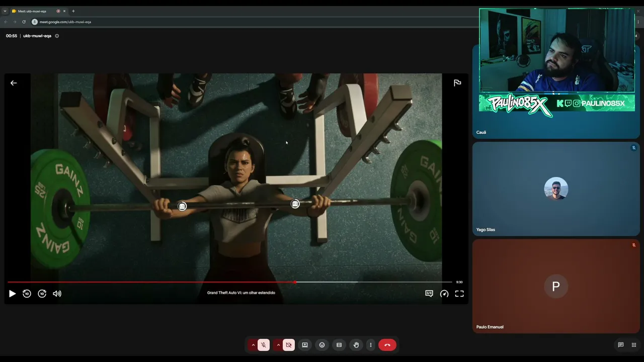Close the Meet browser tab

64,11
